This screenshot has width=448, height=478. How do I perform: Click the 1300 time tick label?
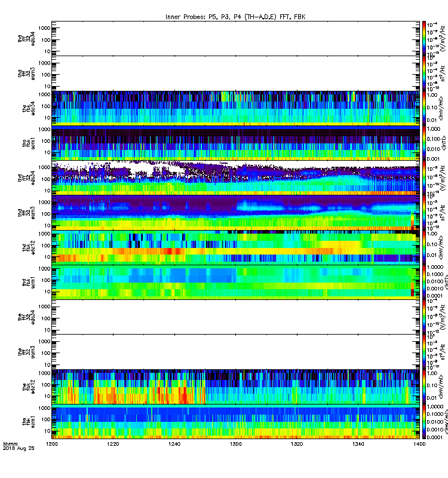(235, 444)
